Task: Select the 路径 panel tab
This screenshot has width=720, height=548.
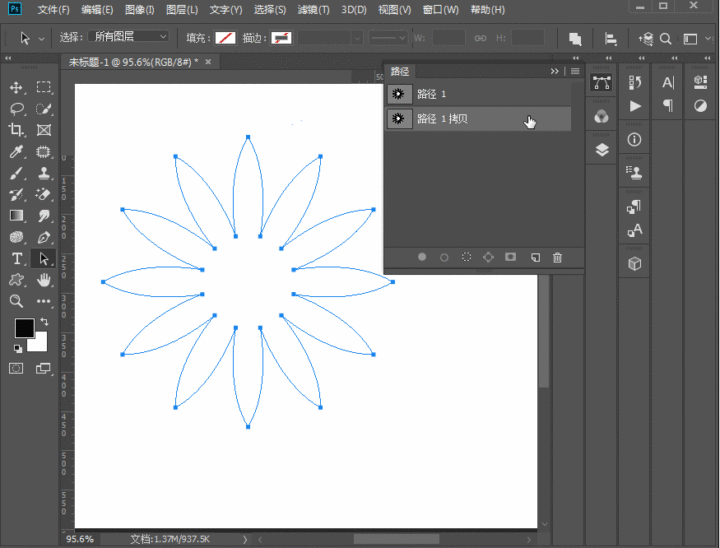Action: point(399,71)
